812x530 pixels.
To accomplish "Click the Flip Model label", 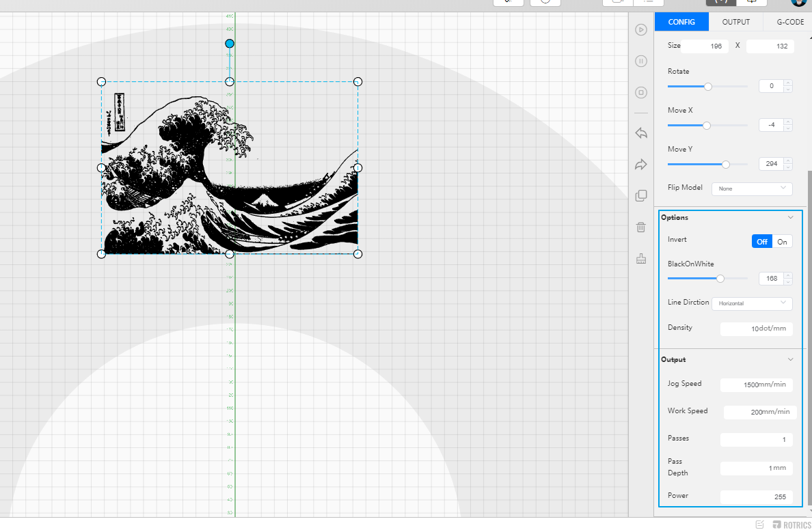I will [685, 187].
